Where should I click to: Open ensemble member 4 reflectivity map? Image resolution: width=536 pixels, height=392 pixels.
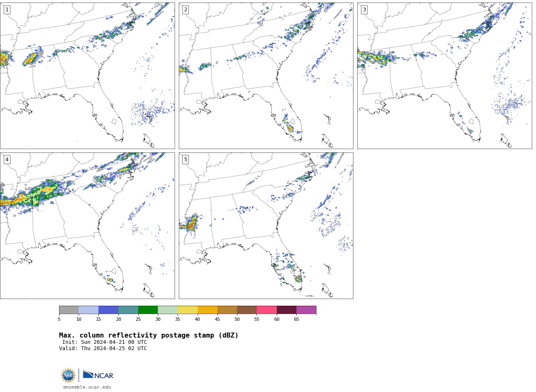pos(88,226)
